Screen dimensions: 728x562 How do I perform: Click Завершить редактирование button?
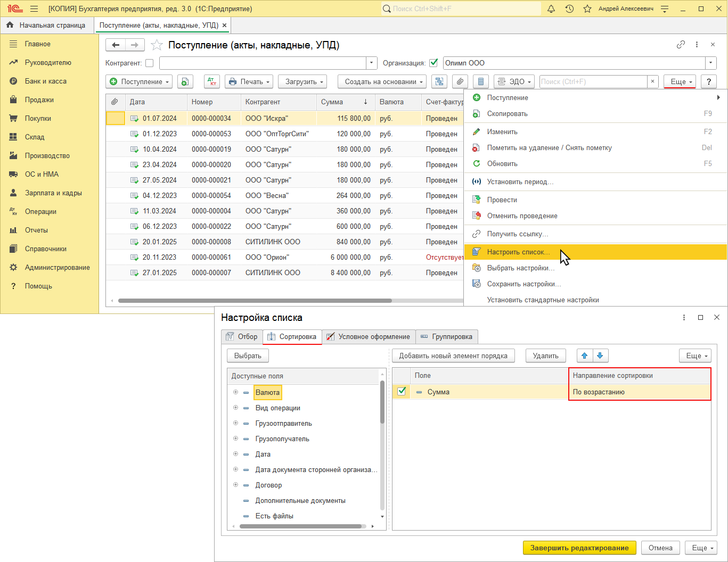point(579,548)
